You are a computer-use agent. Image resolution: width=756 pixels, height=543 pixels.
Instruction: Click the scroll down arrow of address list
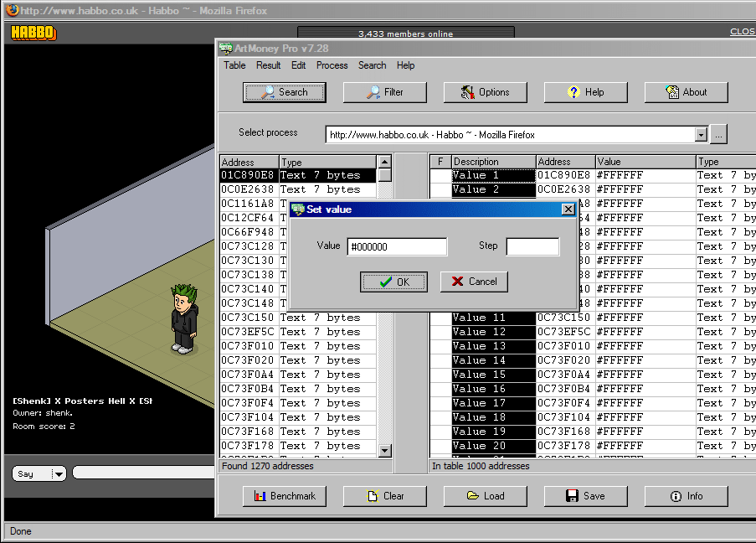(x=385, y=451)
